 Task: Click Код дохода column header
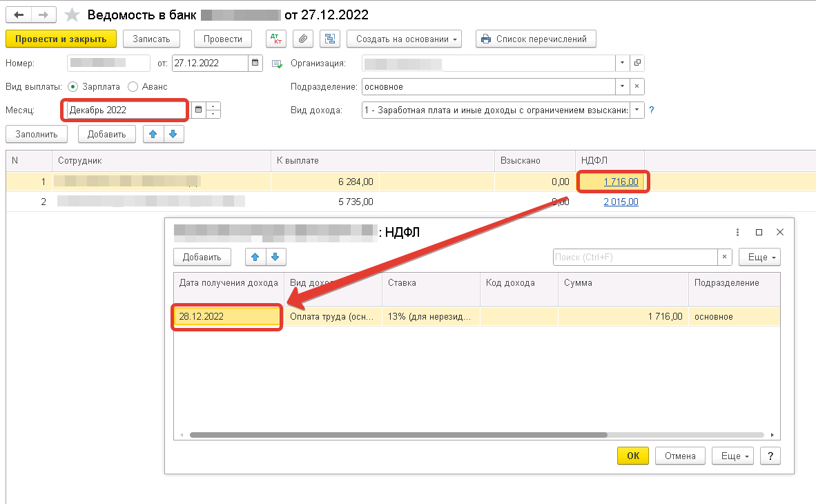(519, 289)
